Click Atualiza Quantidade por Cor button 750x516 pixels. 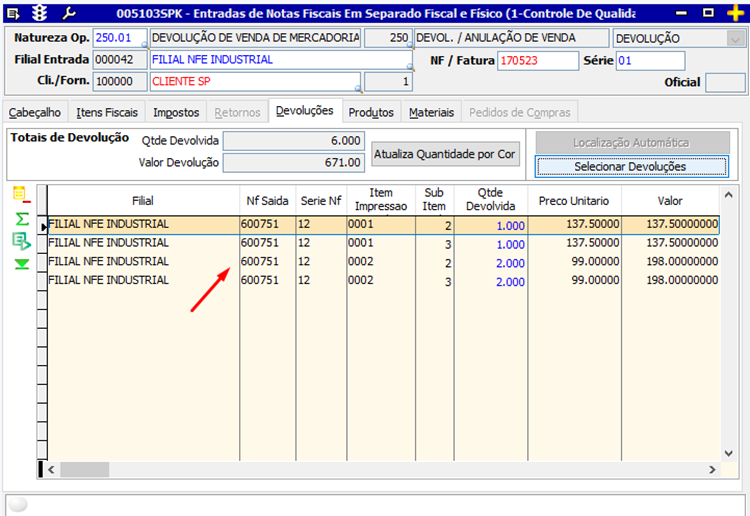click(445, 154)
